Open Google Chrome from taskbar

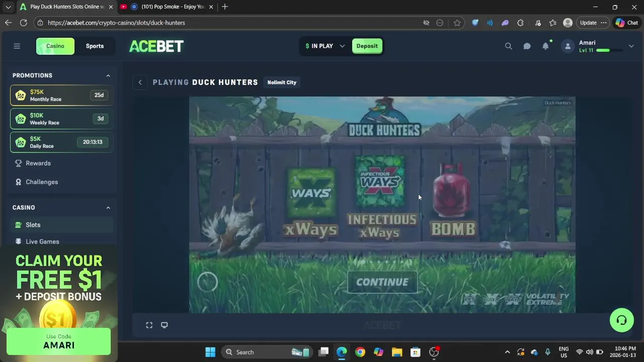[360, 352]
